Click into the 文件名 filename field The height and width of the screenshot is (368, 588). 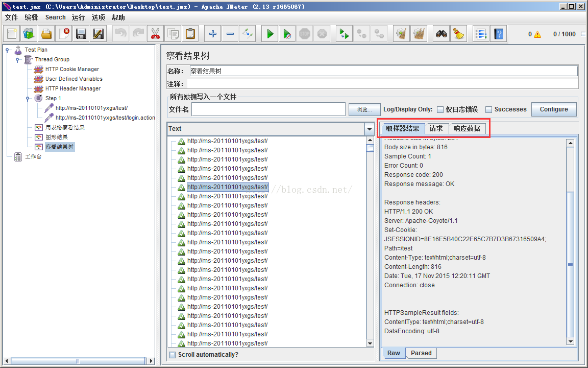pyautogui.click(x=268, y=109)
